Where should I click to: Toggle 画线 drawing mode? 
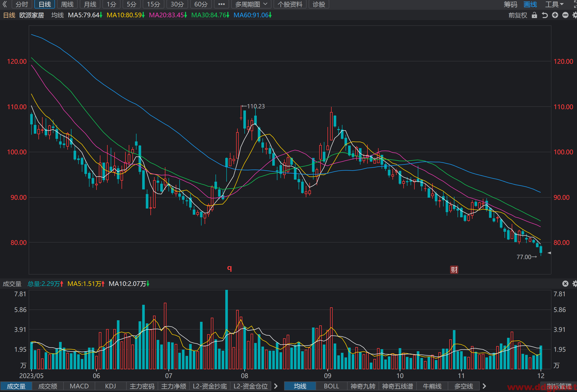(x=530, y=4)
